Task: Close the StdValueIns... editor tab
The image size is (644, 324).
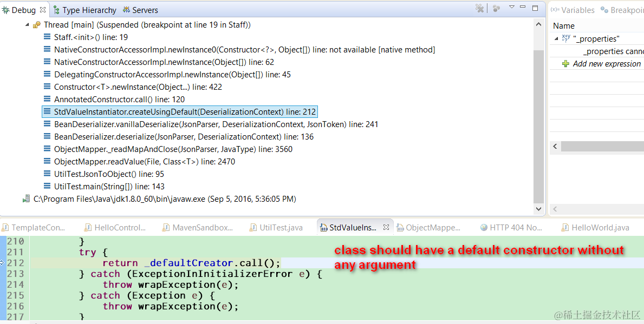Action: [x=386, y=227]
